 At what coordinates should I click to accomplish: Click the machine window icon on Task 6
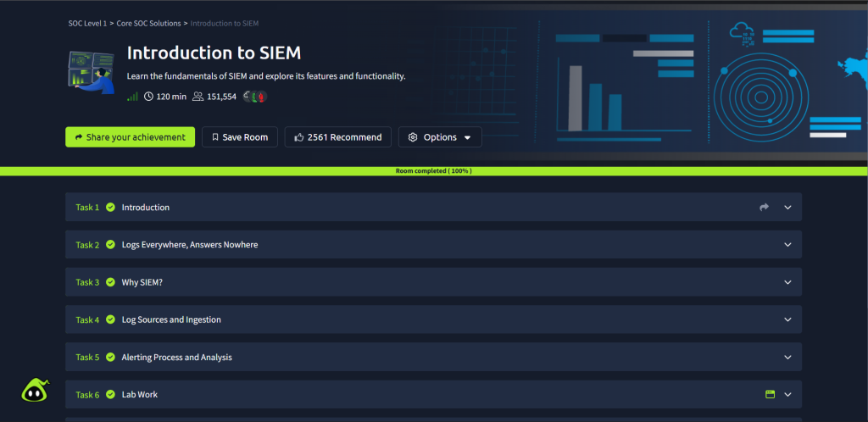770,395
